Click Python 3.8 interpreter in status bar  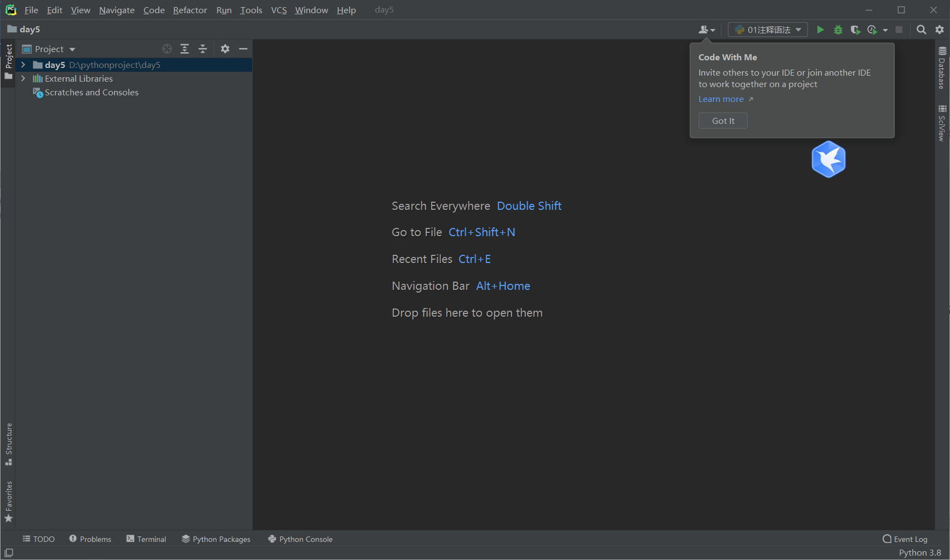point(920,553)
